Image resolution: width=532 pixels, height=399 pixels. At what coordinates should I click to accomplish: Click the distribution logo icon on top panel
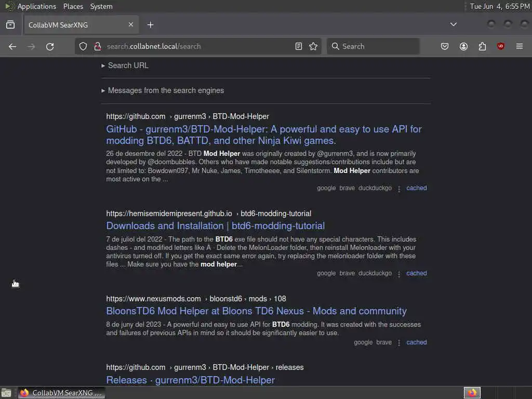(9, 6)
